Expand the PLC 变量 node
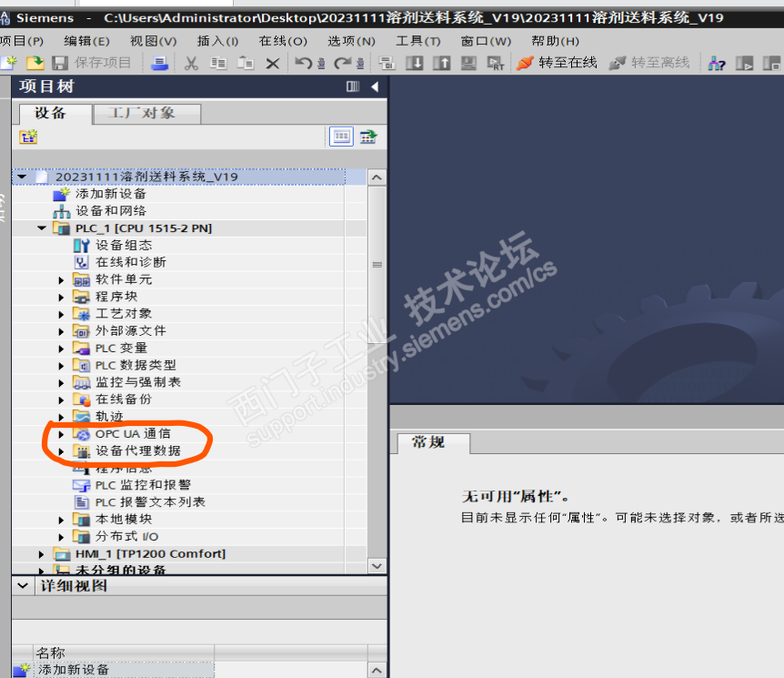This screenshot has height=678, width=784. [x=62, y=349]
